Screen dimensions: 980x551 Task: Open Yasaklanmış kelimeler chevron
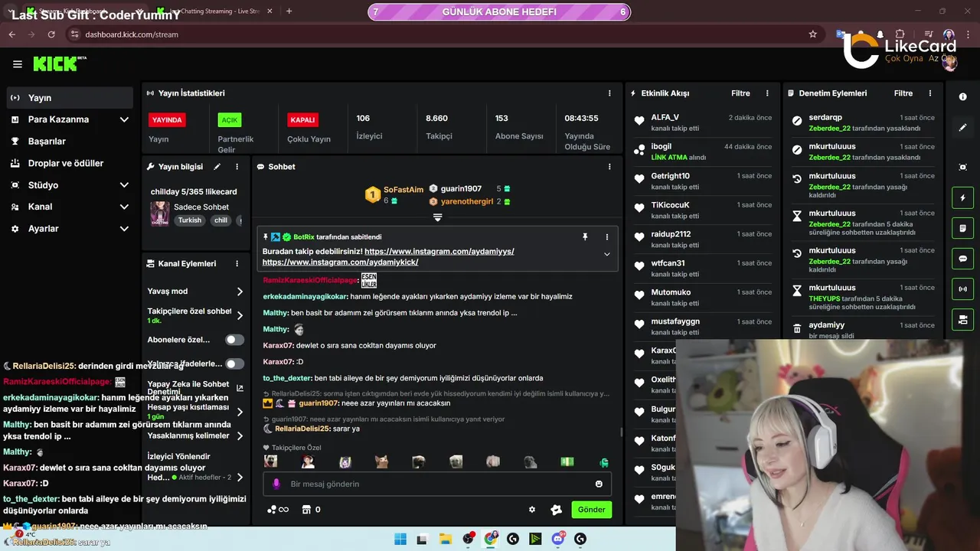(x=240, y=436)
